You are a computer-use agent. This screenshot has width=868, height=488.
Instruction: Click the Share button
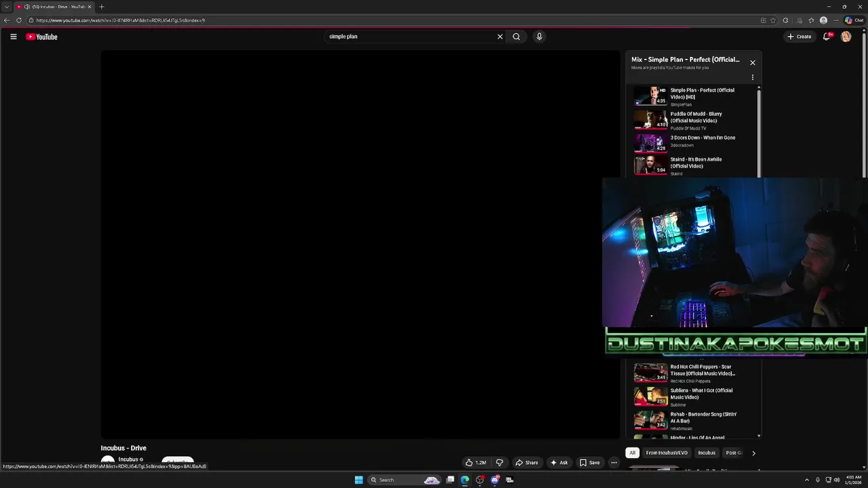(x=526, y=462)
